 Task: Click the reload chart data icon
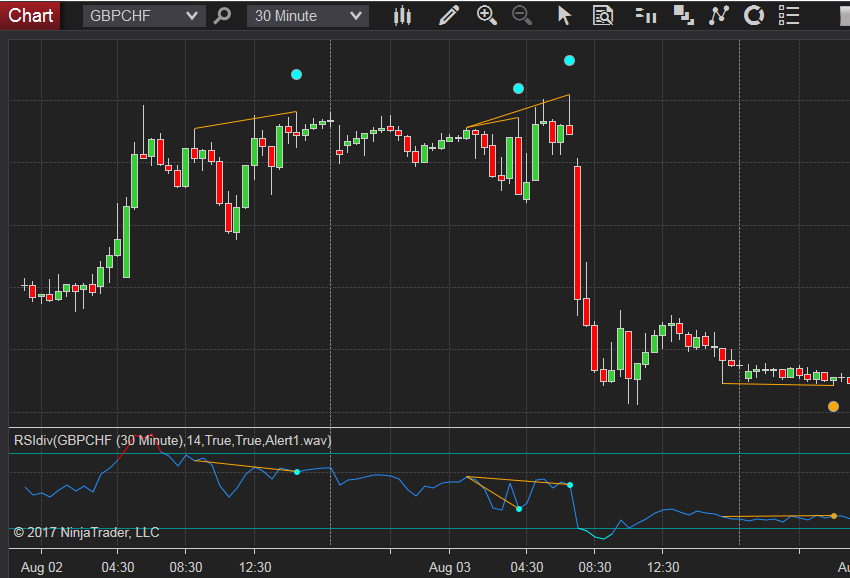point(753,15)
